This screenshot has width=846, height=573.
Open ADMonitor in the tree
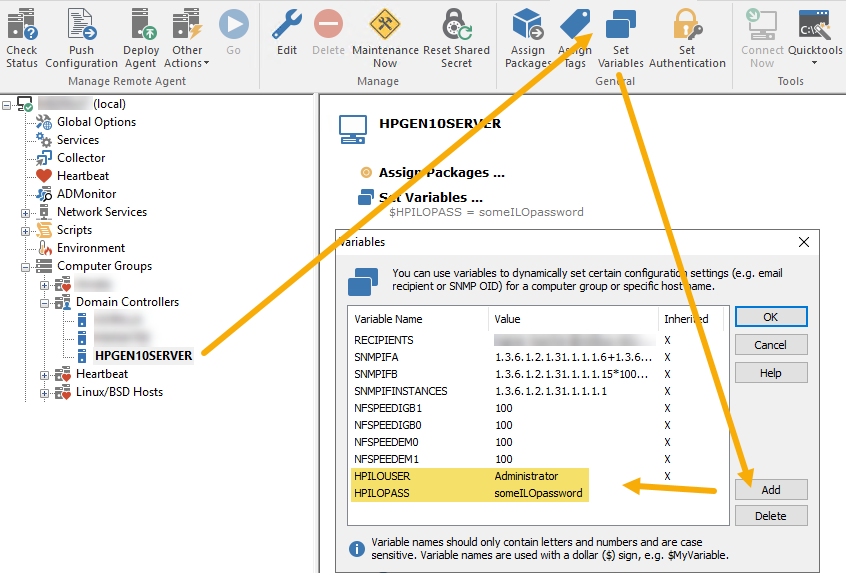pyautogui.click(x=86, y=194)
